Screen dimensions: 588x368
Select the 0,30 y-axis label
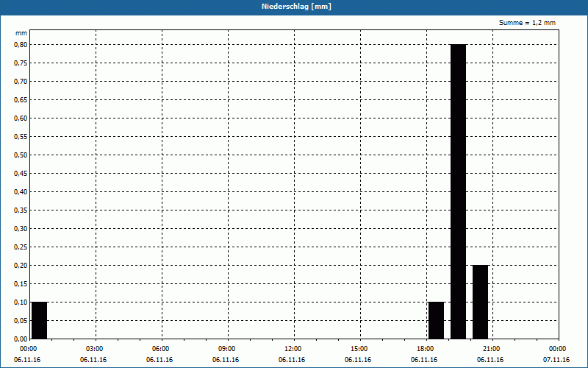[x=21, y=229]
